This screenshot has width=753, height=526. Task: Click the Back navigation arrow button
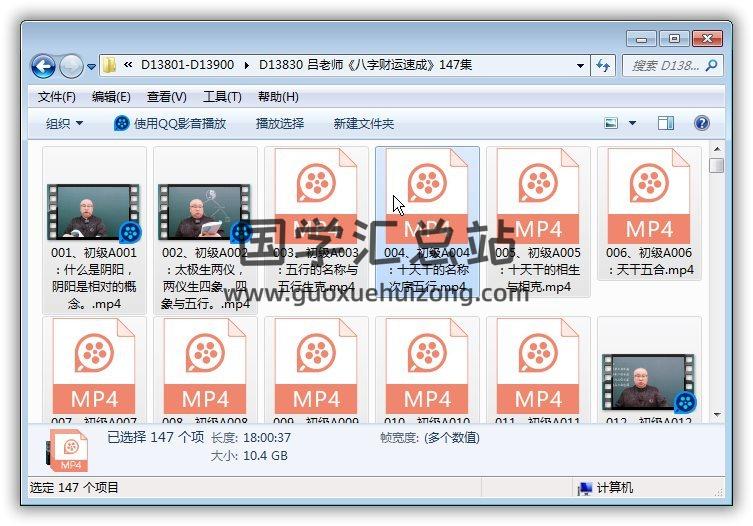(x=43, y=66)
